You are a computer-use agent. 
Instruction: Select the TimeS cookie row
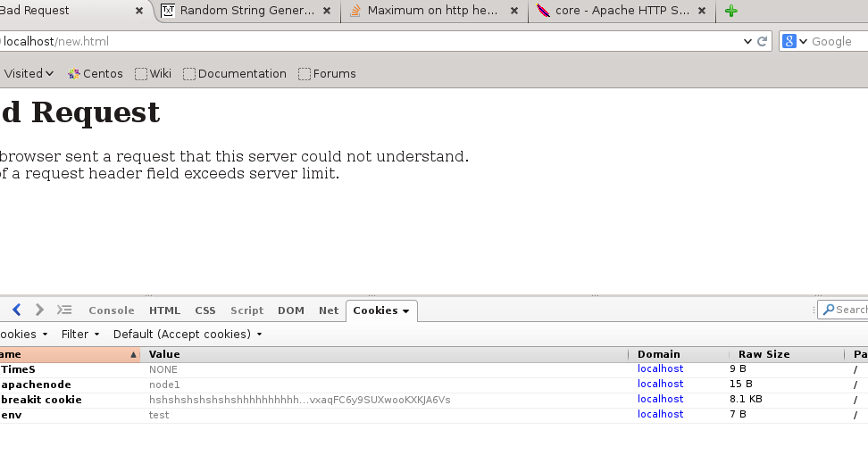coord(434,369)
